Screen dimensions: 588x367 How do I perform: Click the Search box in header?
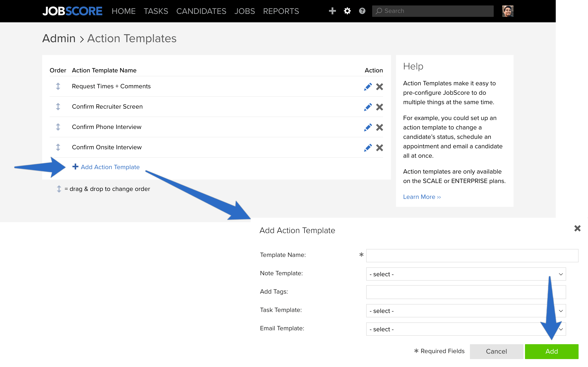(x=433, y=11)
